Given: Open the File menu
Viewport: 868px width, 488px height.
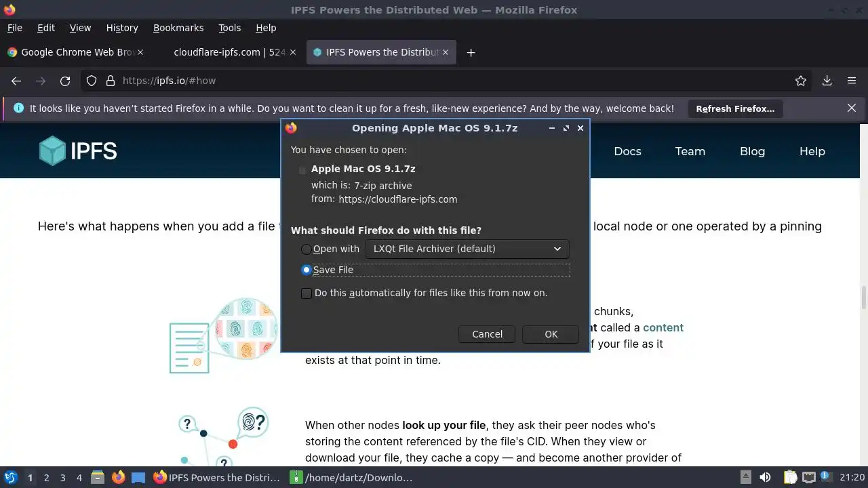Looking at the screenshot, I should click(14, 28).
